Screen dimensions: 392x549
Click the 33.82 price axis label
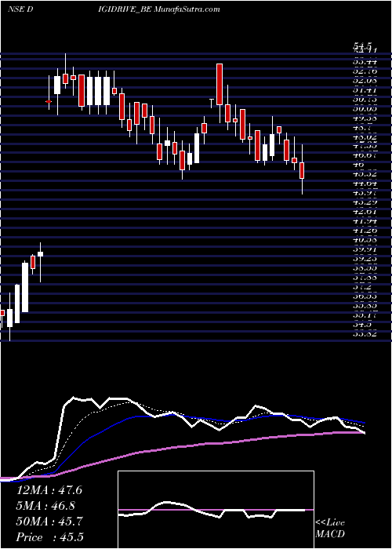pos(365,334)
